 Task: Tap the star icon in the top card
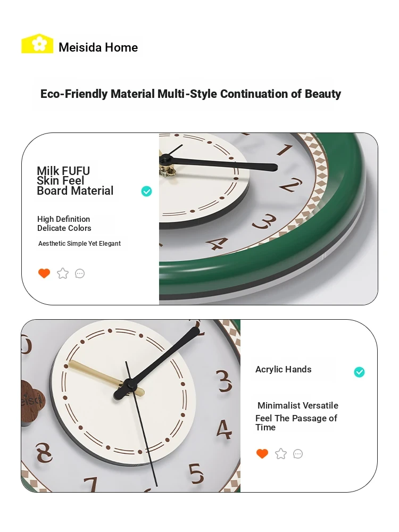tap(62, 273)
